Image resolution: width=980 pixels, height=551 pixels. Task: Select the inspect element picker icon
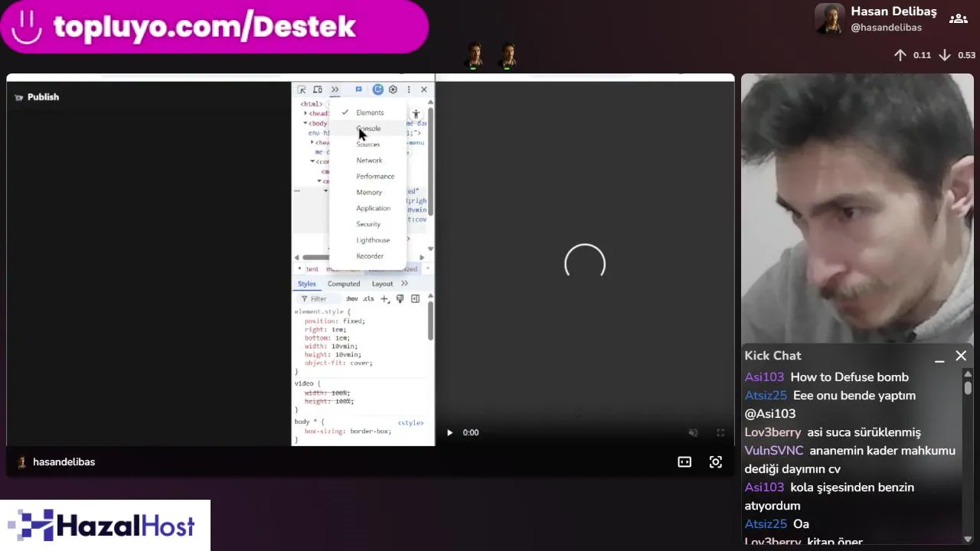click(302, 90)
